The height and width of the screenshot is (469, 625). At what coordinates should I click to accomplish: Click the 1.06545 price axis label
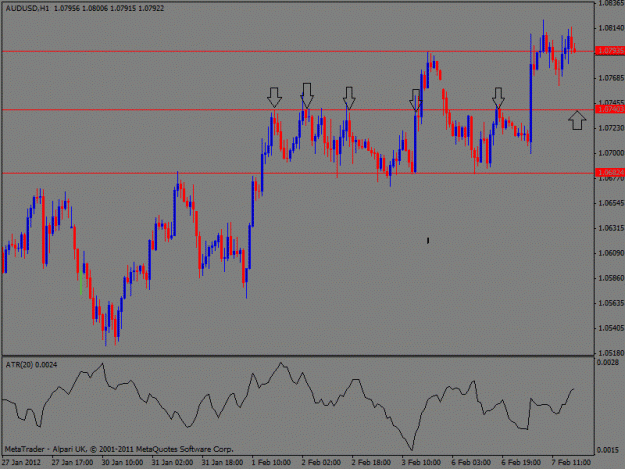(611, 203)
